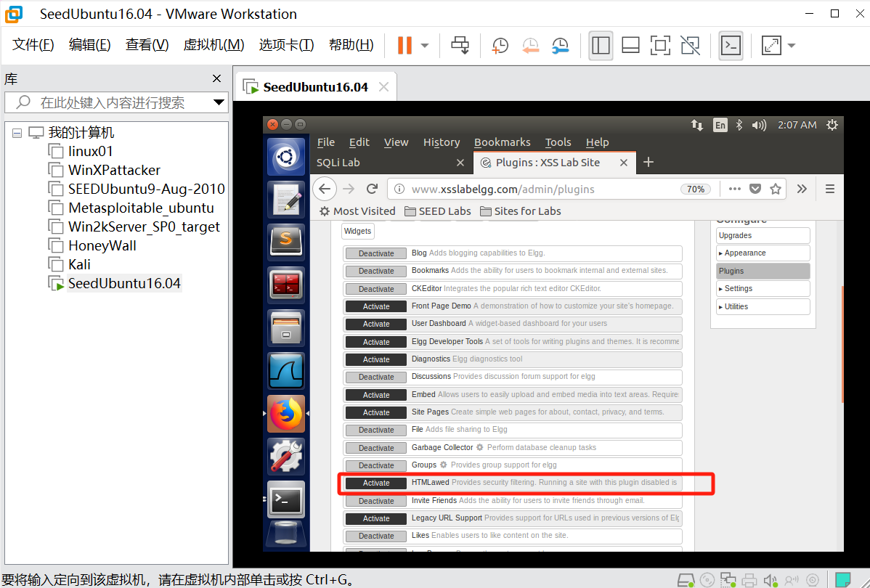Deactivate the Garbage Collector plugin
Image resolution: width=870 pixels, height=588 pixels.
coord(376,448)
